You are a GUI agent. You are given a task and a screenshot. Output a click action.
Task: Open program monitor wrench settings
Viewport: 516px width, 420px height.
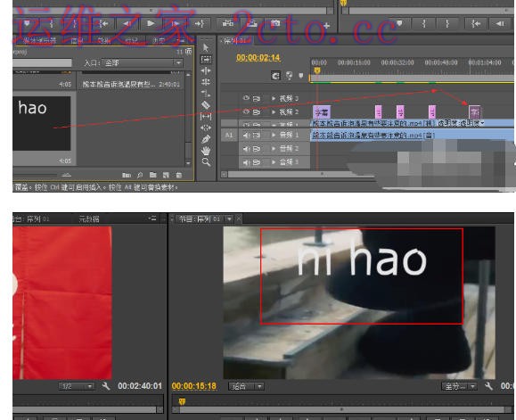[488, 386]
